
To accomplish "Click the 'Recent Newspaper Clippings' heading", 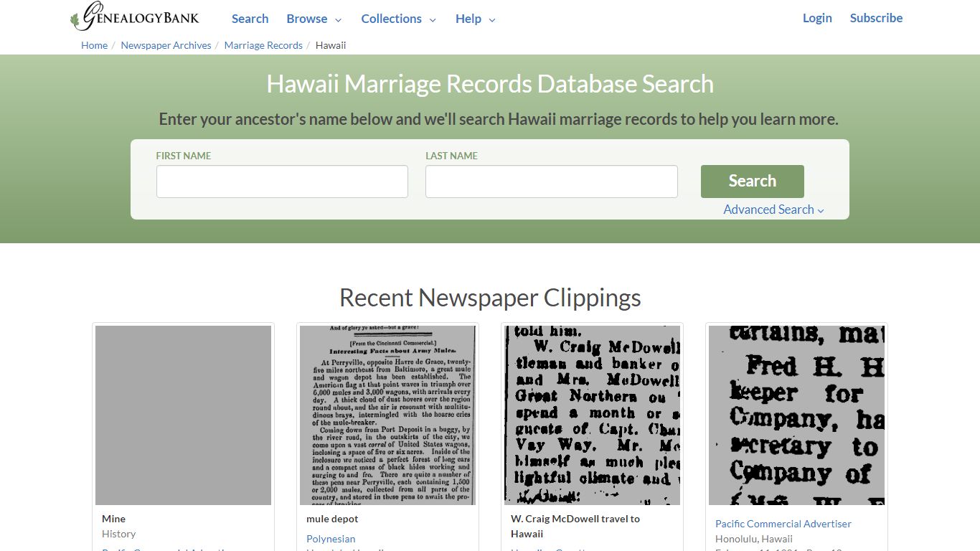I will (x=490, y=298).
